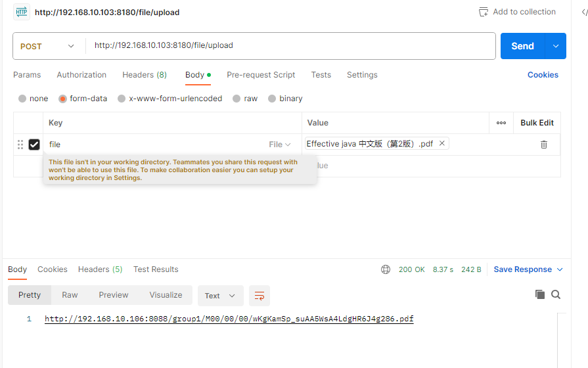
Task: Open the Text format dropdown
Action: tap(220, 296)
